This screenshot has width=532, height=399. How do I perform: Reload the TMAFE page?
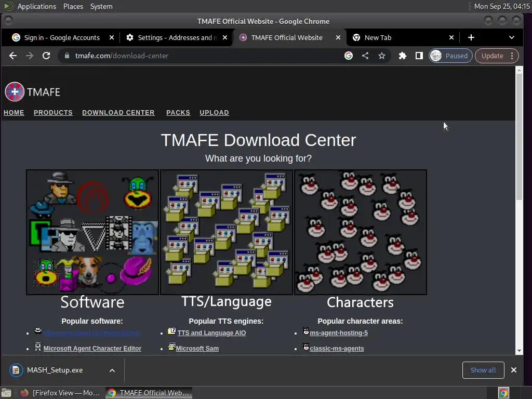pyautogui.click(x=46, y=56)
